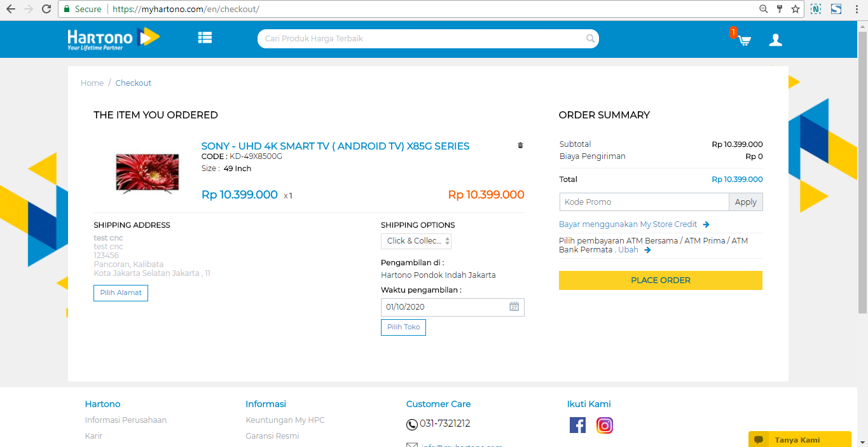The height and width of the screenshot is (447, 868).
Task: Go to Home breadcrumb
Action: pyautogui.click(x=92, y=83)
